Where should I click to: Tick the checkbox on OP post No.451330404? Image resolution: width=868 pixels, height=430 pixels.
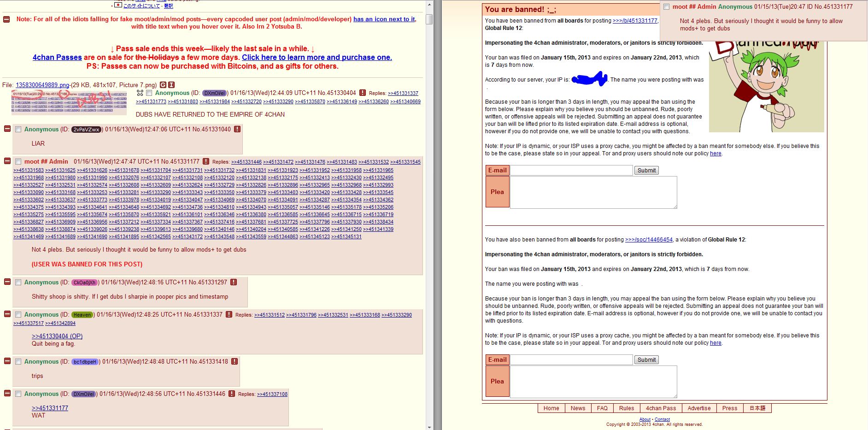click(149, 93)
